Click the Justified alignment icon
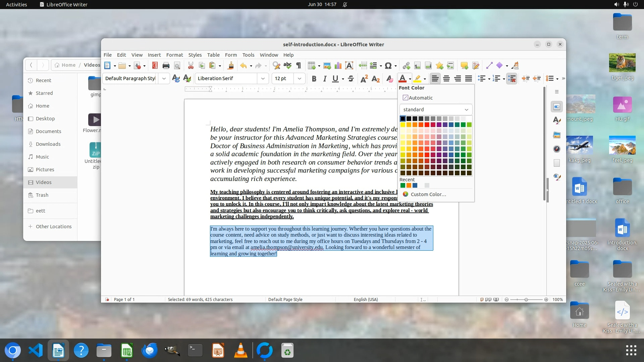 click(469, 78)
